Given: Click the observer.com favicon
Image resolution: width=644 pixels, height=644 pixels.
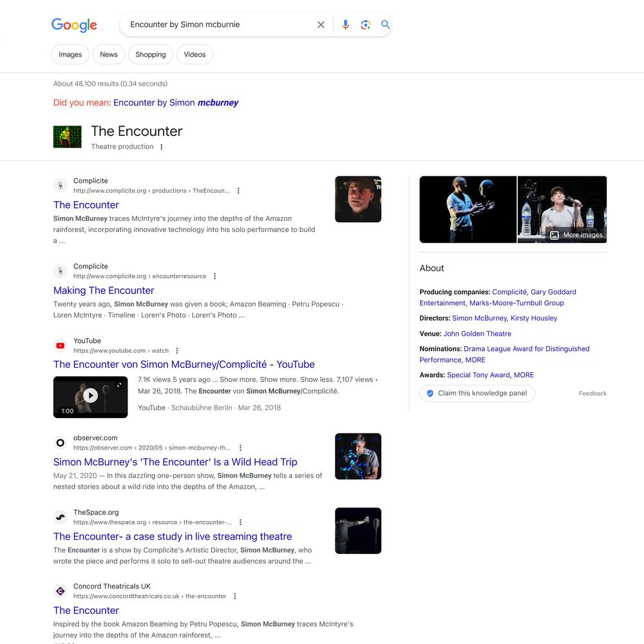Looking at the screenshot, I should pyautogui.click(x=61, y=443).
